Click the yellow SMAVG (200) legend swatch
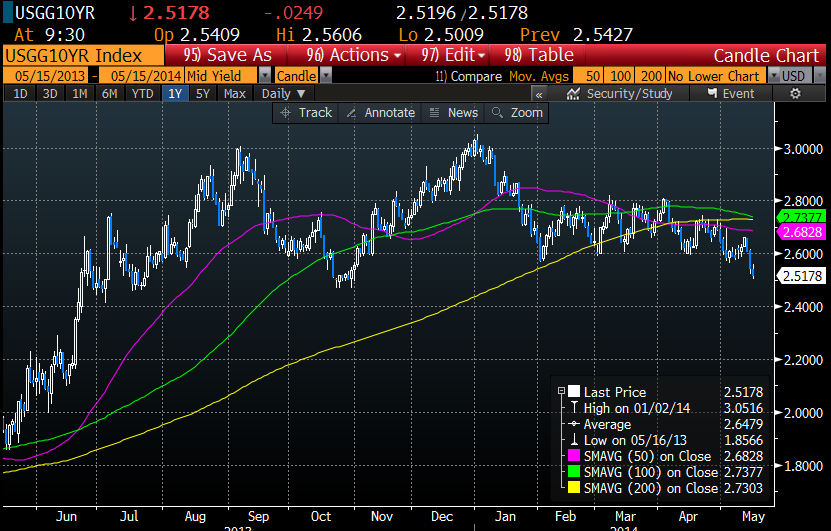831x531 pixels. (x=574, y=488)
